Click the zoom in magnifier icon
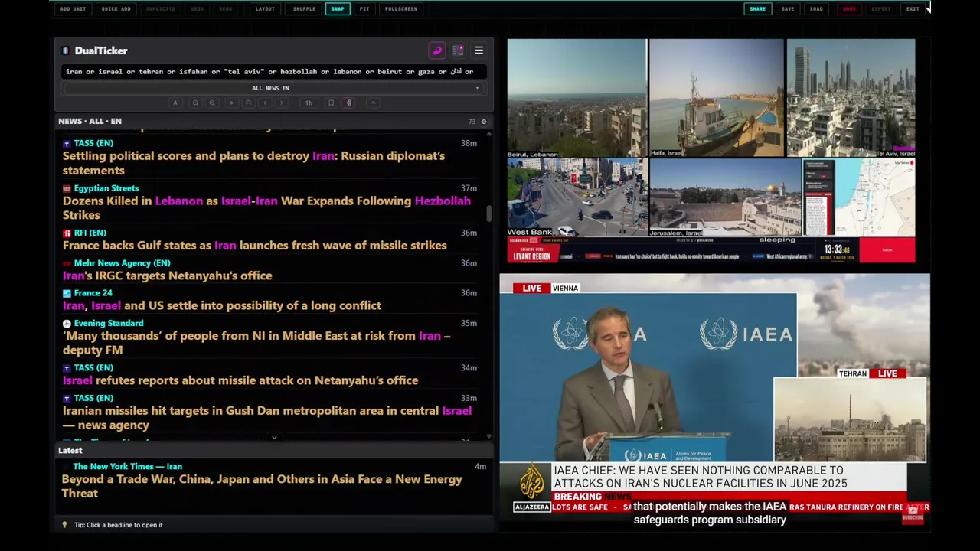This screenshot has height=551, width=980. (x=212, y=103)
